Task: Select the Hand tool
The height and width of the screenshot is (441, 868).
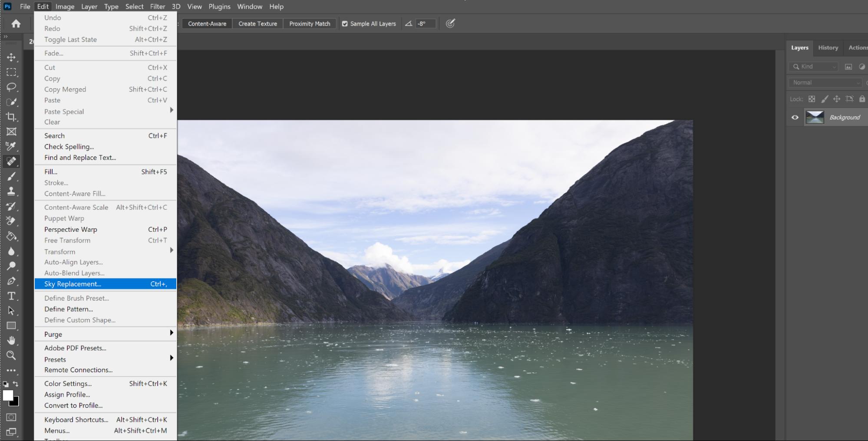Action: point(12,341)
